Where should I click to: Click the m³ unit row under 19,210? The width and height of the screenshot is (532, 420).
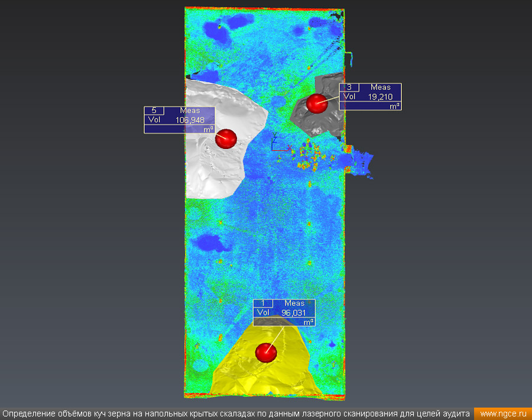(371, 106)
